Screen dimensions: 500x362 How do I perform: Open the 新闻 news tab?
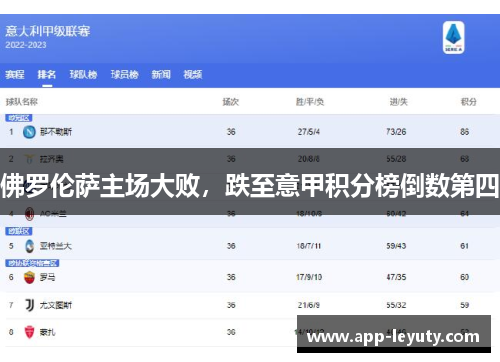coord(161,74)
